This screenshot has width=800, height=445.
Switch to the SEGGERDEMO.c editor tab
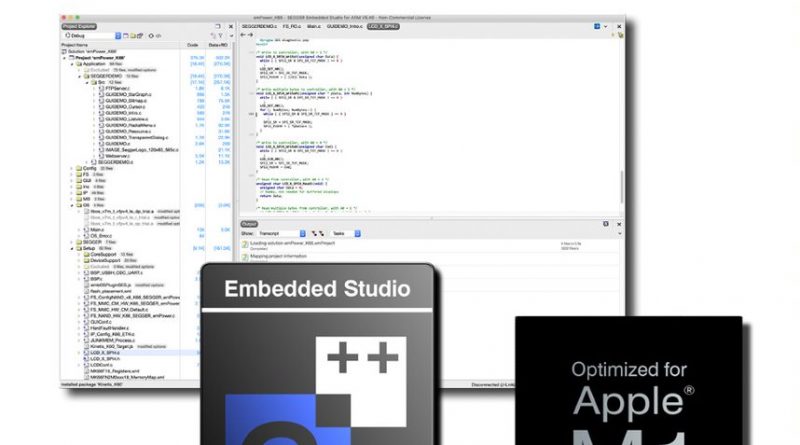[x=259, y=26]
